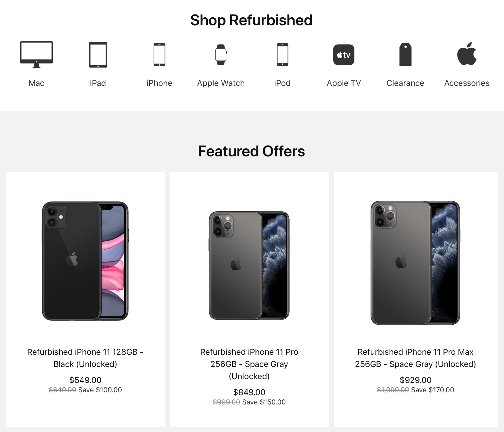The width and height of the screenshot is (504, 432).
Task: Click the Mac desktop computer icon
Action: click(37, 54)
